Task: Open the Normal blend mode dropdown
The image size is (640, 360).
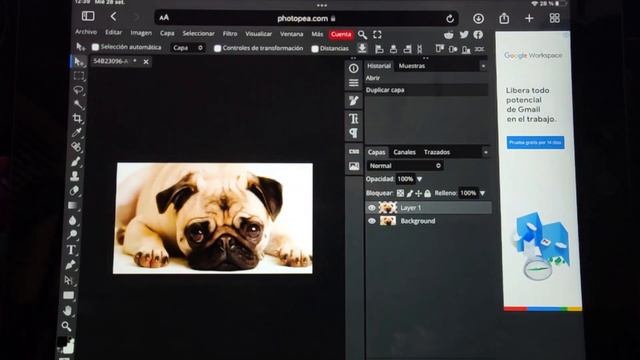Action: coord(405,166)
